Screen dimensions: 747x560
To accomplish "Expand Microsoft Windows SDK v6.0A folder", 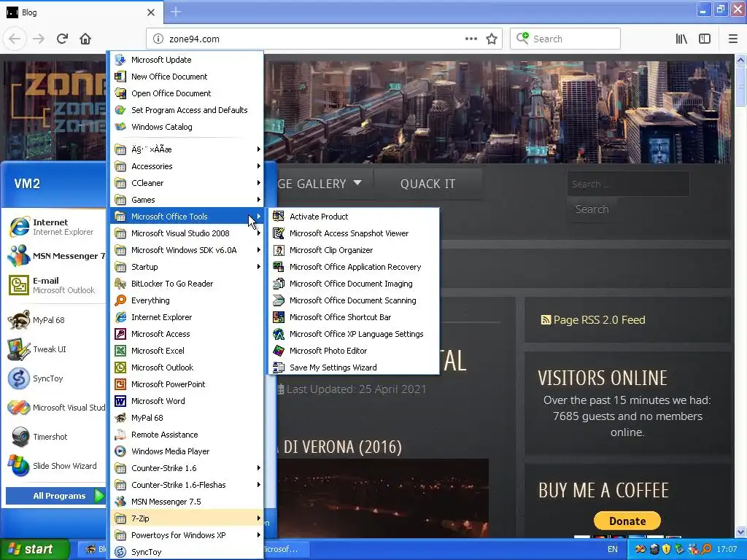I will tap(187, 250).
